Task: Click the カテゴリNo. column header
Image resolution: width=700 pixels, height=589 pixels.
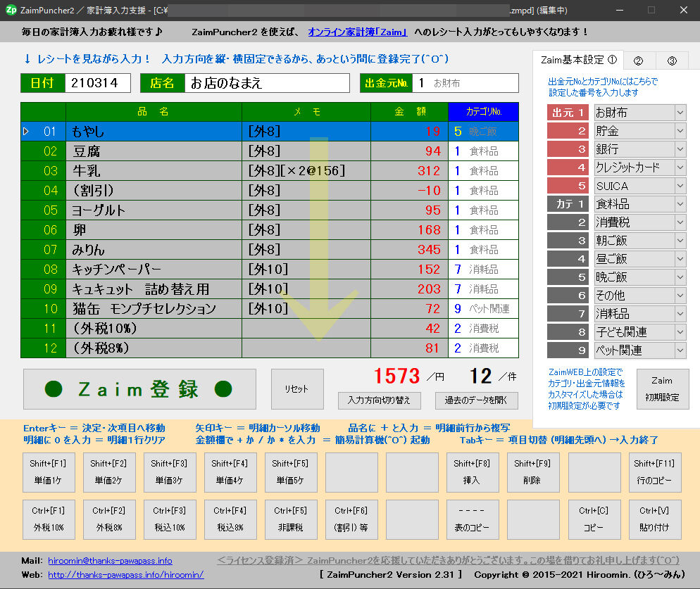Action: click(484, 112)
